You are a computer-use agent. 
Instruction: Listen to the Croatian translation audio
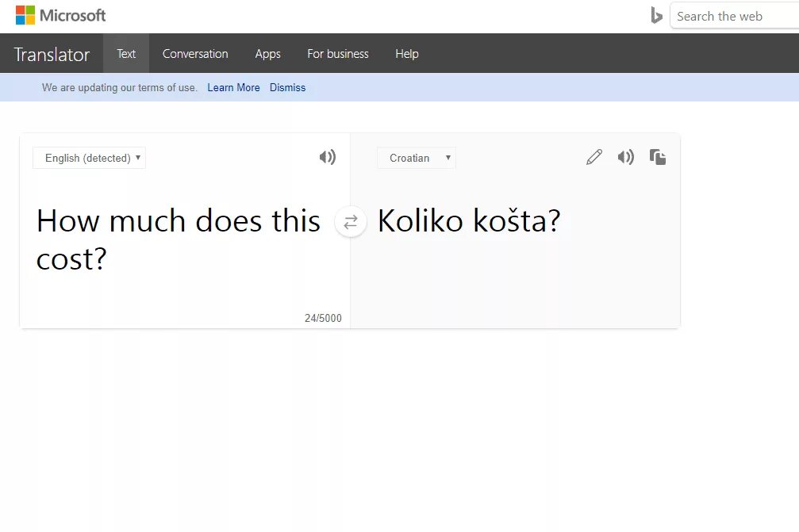tap(626, 157)
